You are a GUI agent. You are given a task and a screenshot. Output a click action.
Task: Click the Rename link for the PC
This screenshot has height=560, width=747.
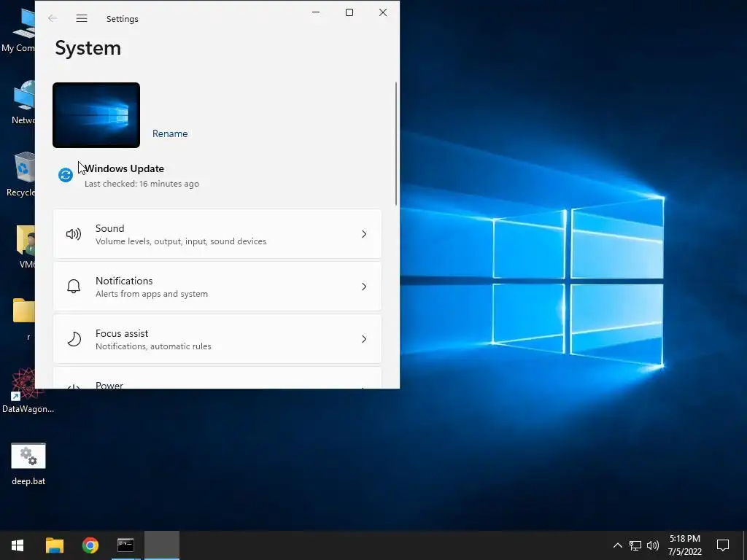coord(170,134)
